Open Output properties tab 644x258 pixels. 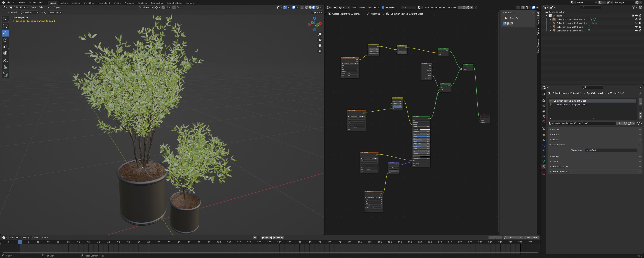coord(544,106)
